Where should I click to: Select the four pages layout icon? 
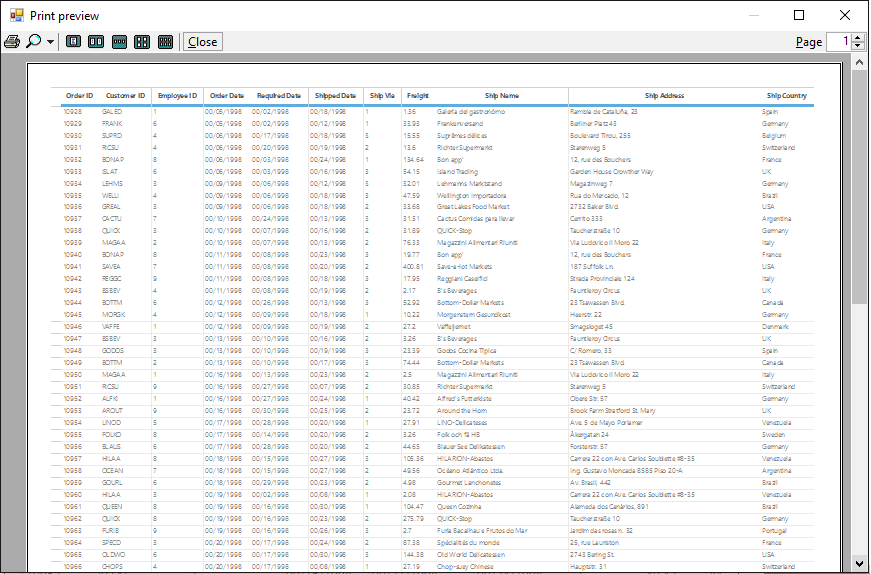tap(142, 42)
